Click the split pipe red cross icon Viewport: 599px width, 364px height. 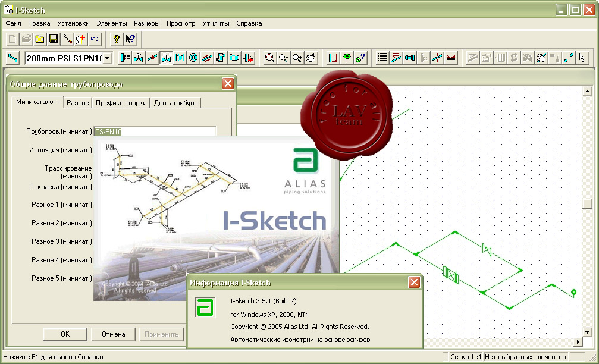437,58
